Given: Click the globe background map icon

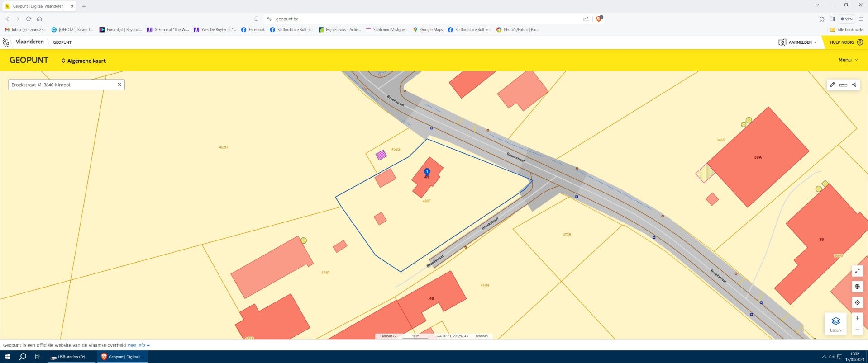Looking at the screenshot, I should (857, 287).
